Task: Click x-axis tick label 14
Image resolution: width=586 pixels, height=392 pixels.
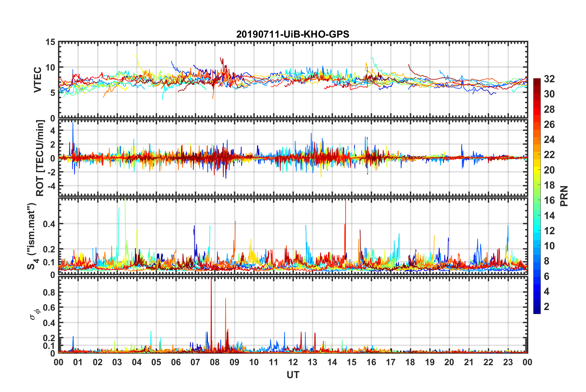Action: pos(332,362)
